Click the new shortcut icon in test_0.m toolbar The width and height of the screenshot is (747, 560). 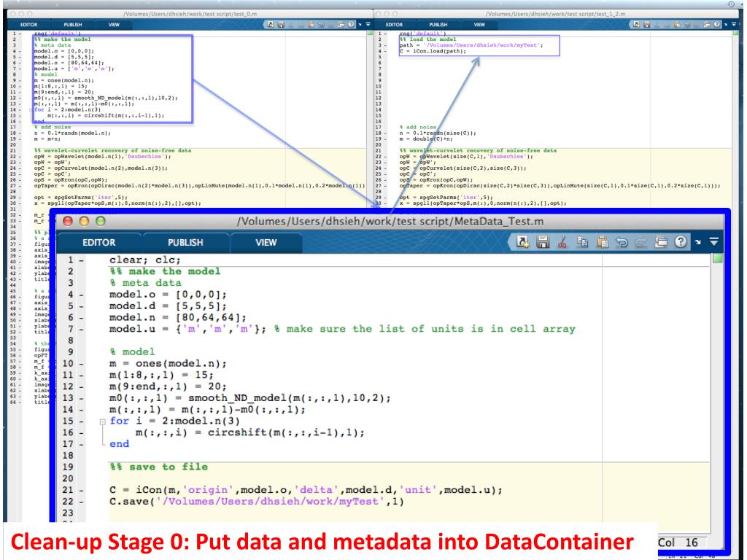click(271, 24)
